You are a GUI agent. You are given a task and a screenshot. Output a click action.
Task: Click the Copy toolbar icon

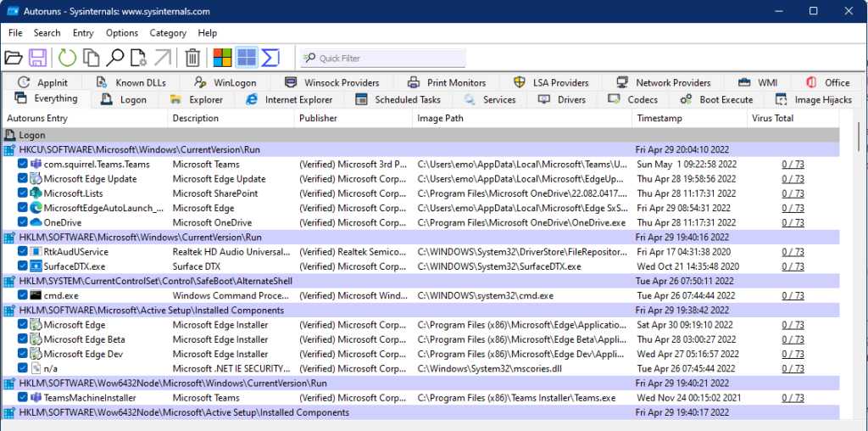[x=91, y=58]
